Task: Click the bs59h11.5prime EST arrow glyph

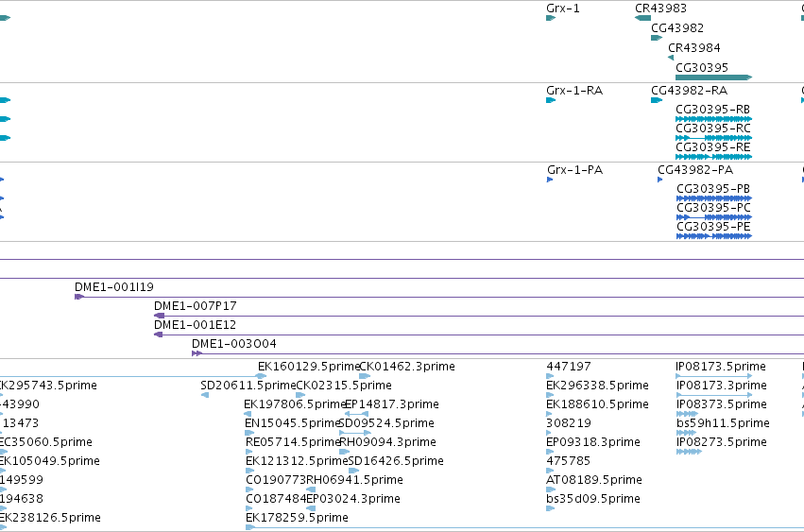Action: click(x=687, y=433)
